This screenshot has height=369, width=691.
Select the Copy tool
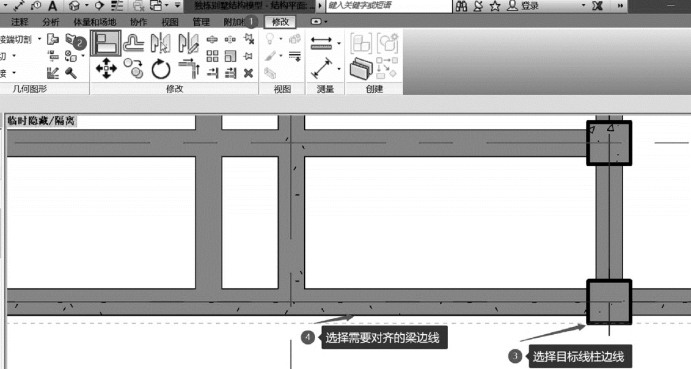click(134, 68)
